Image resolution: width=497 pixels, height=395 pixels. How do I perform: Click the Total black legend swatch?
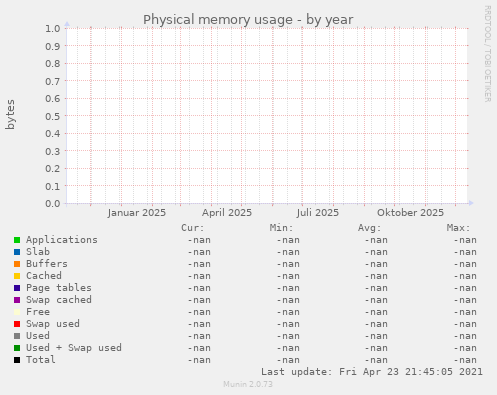point(17,360)
